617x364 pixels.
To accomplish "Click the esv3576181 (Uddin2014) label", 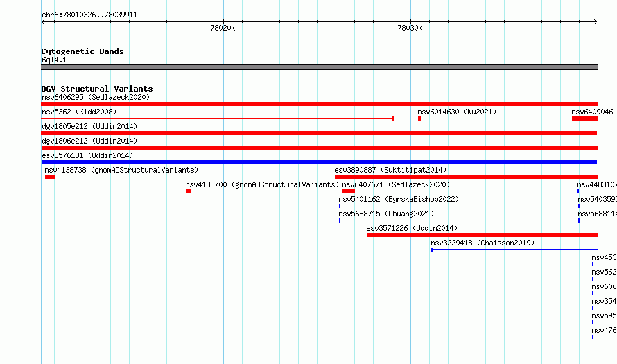I will pos(87,155).
